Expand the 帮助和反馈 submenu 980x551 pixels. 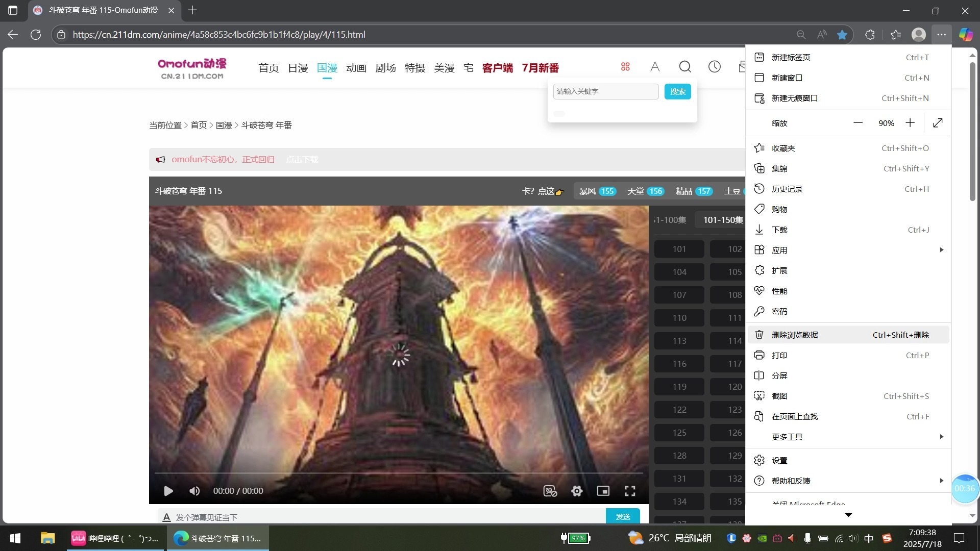[848, 481]
